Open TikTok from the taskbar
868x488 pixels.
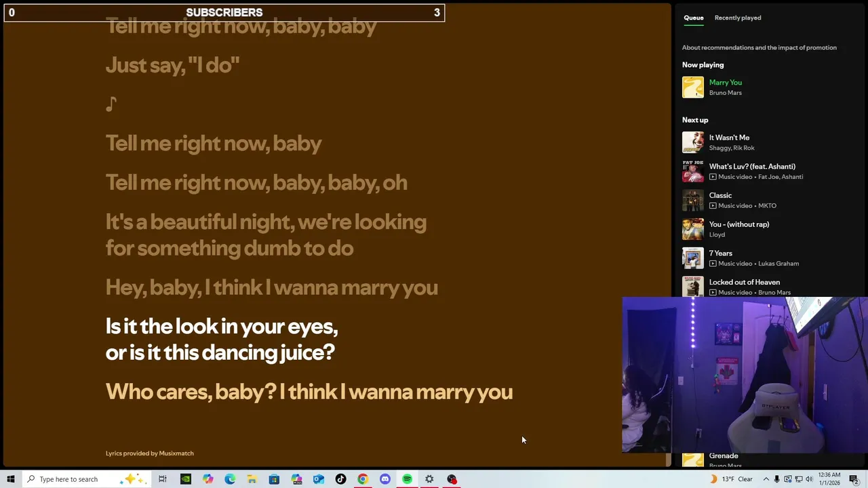tap(340, 479)
